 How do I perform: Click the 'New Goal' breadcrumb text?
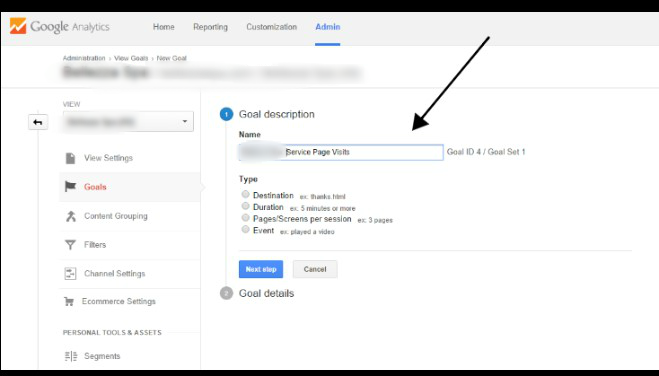(x=171, y=58)
